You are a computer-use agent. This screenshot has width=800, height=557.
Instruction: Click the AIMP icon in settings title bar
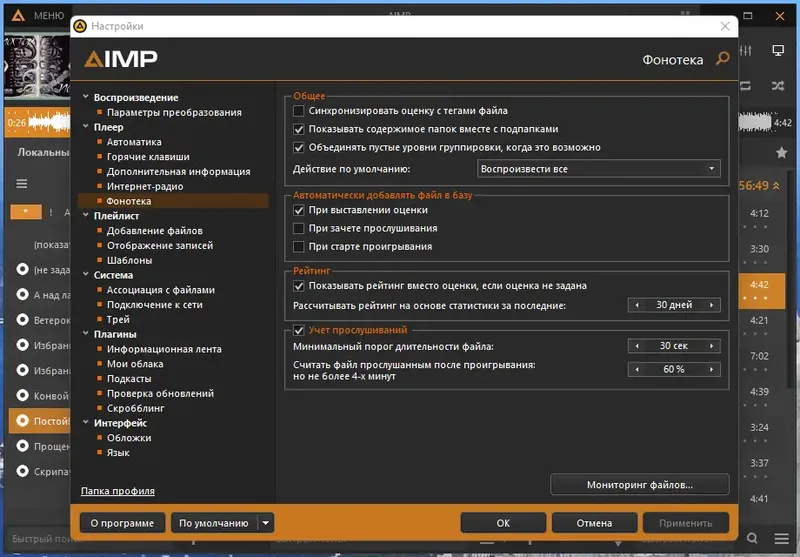pyautogui.click(x=80, y=26)
